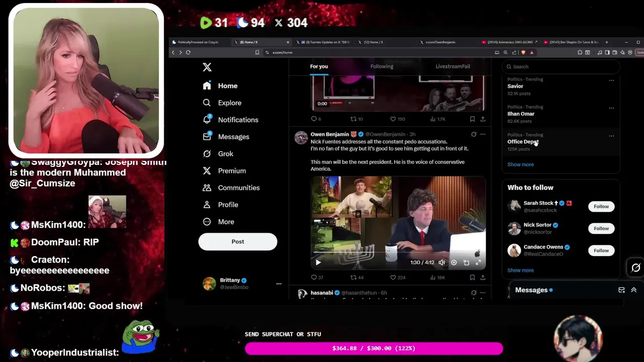Play the Owen Benjamin video
644x362 pixels.
318,262
